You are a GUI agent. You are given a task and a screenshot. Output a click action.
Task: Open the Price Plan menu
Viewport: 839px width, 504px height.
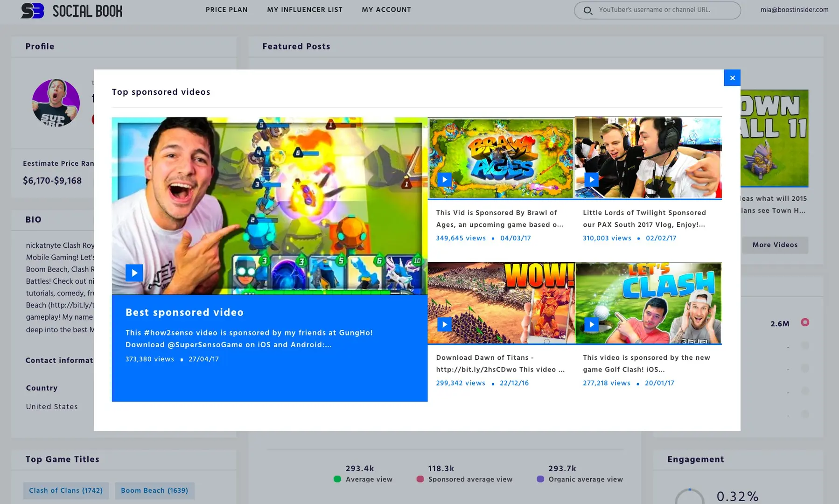(x=227, y=10)
